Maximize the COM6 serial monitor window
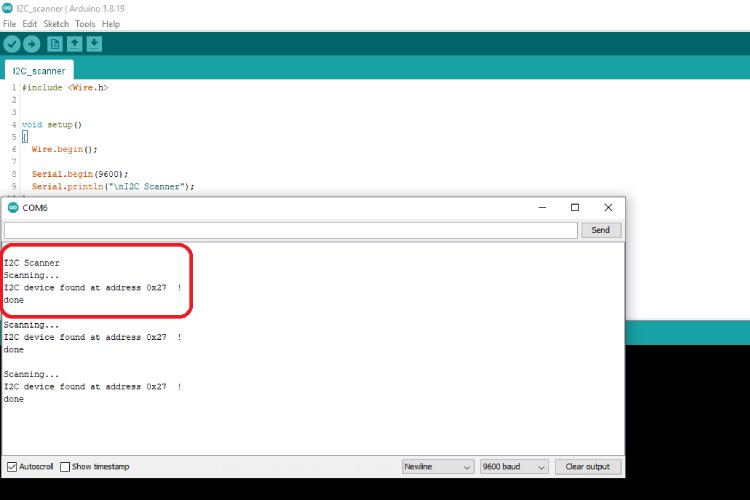750x500 pixels. click(x=575, y=207)
